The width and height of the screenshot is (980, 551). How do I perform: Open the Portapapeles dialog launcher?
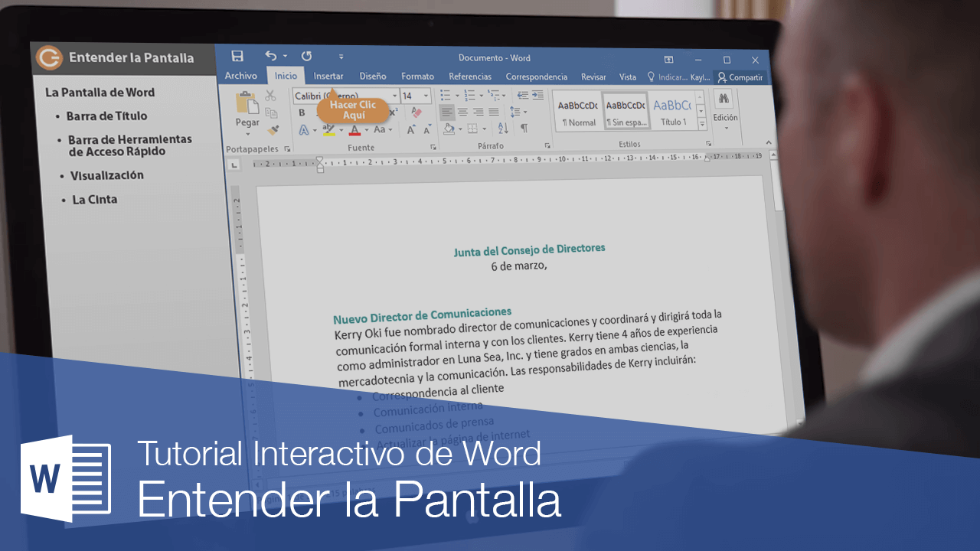pyautogui.click(x=287, y=148)
